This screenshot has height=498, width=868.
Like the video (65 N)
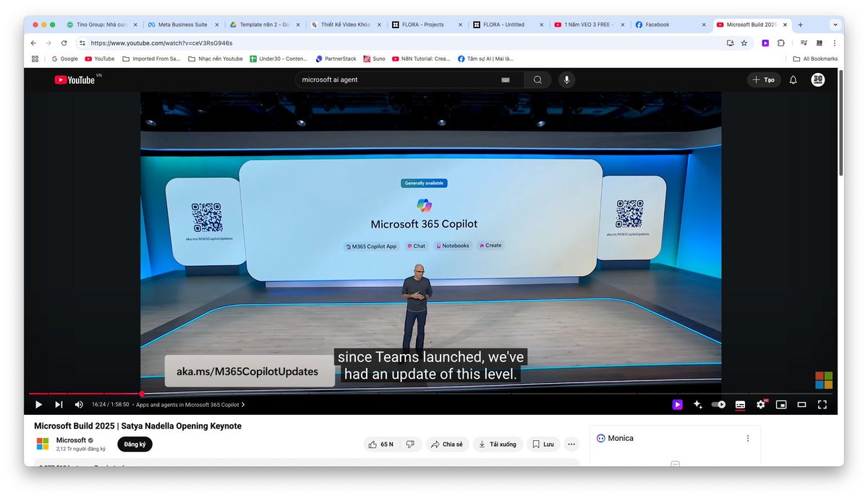pyautogui.click(x=380, y=444)
